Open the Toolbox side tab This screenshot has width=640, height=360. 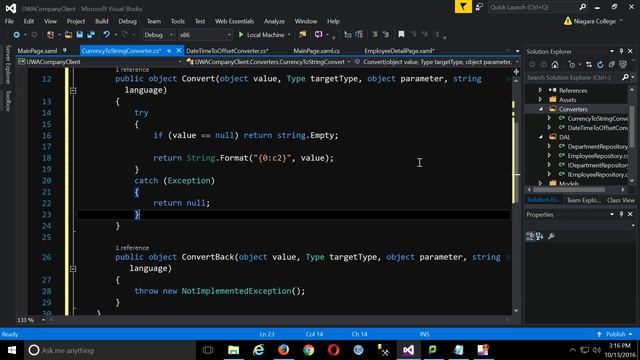click(x=8, y=100)
